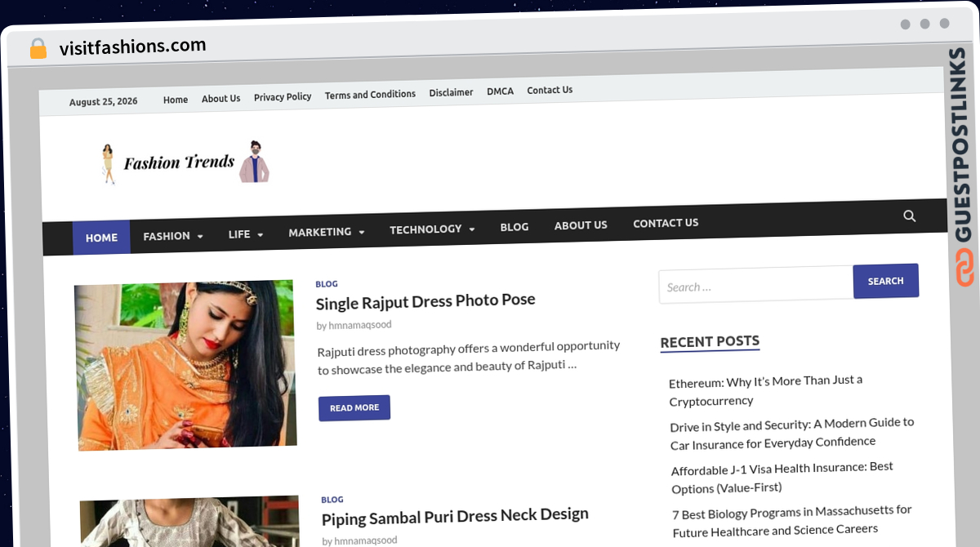
Task: Open the Ethereum cryptocurrency recent post
Action: coord(766,390)
